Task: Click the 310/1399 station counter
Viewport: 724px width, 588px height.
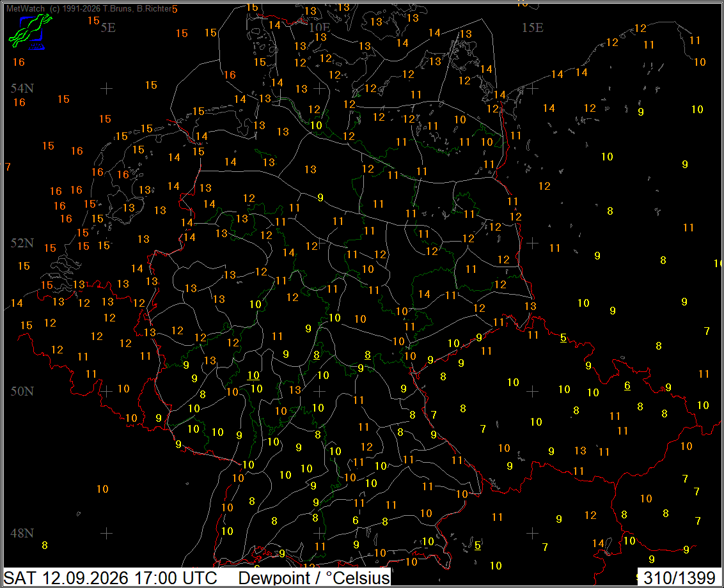Action: [679, 578]
